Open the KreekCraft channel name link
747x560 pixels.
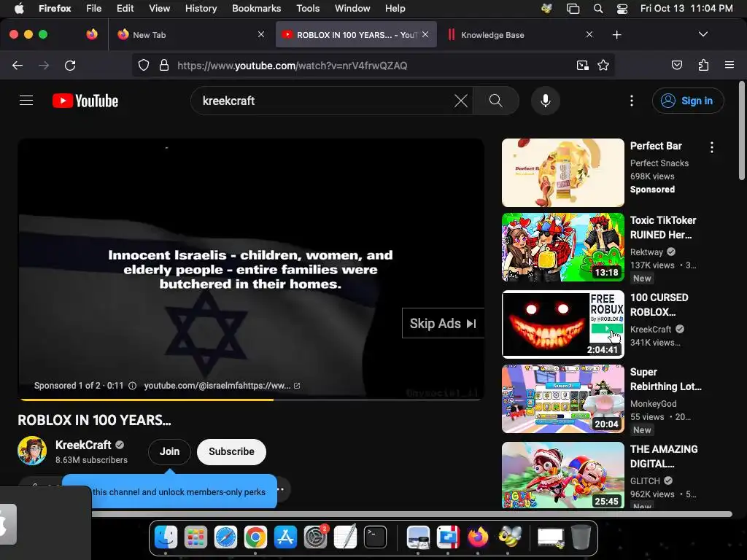pyautogui.click(x=83, y=445)
